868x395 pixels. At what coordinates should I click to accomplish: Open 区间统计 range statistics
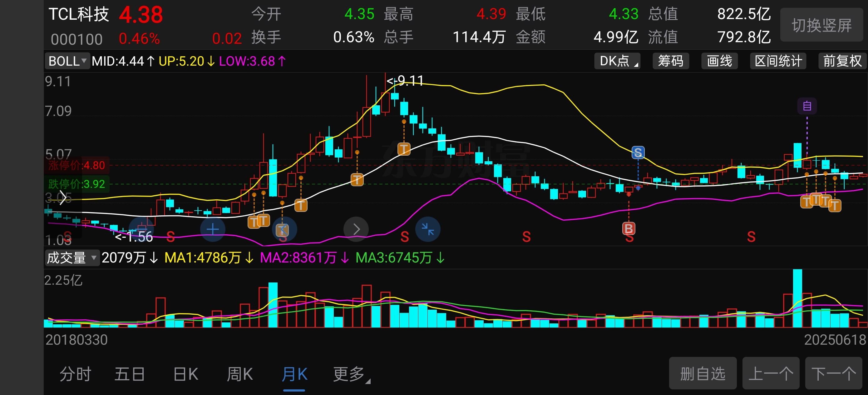point(778,61)
